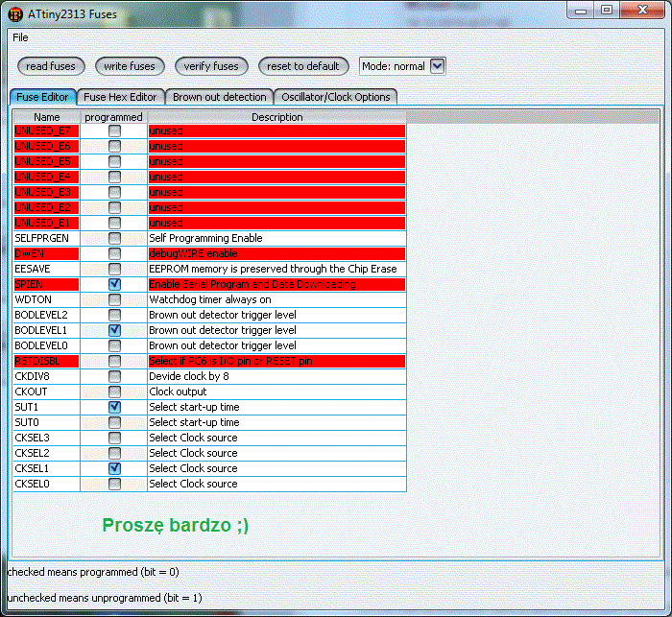Click 'Watchdog timer always on' description
The width and height of the screenshot is (672, 617).
click(276, 299)
